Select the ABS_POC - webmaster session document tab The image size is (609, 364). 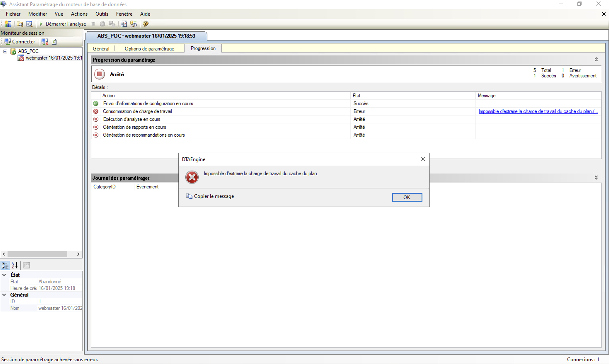pos(146,36)
